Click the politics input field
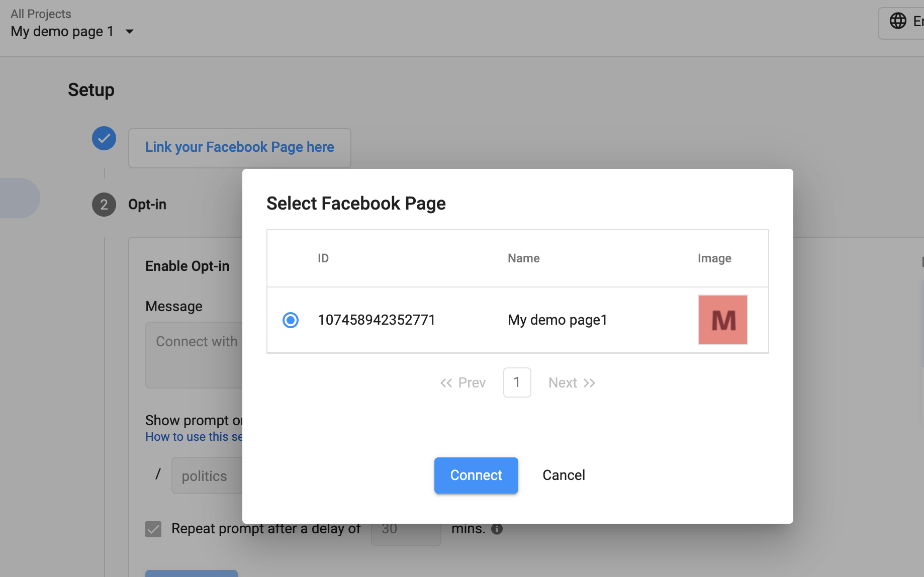 (x=207, y=475)
